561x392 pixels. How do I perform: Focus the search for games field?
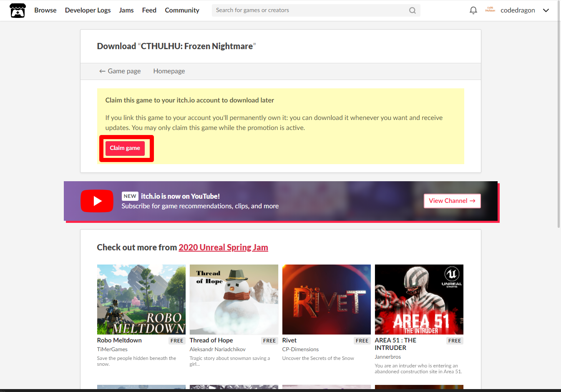coord(316,10)
